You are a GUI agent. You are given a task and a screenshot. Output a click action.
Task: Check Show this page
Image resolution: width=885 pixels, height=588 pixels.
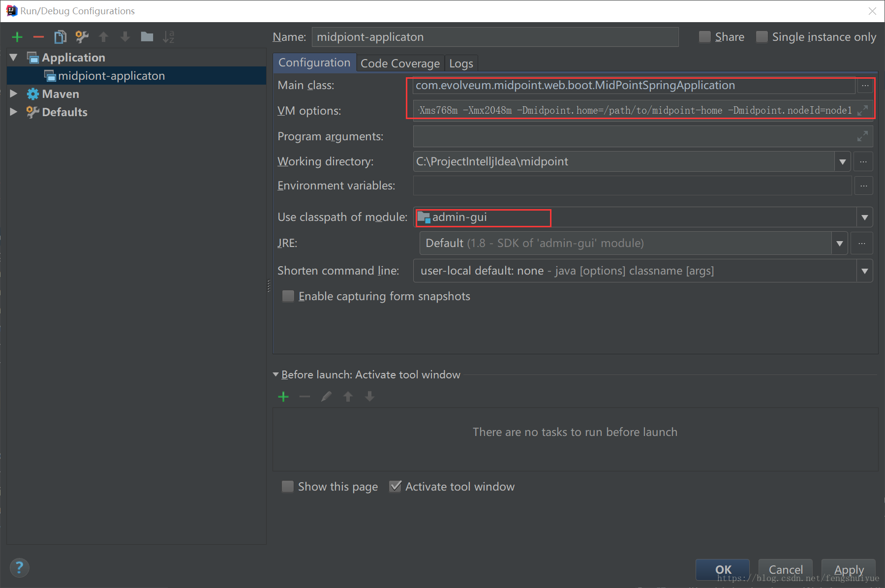pyautogui.click(x=288, y=487)
